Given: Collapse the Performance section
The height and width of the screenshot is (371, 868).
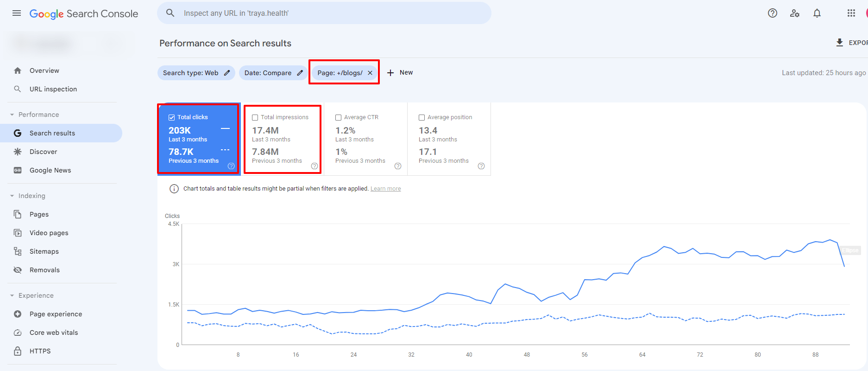Looking at the screenshot, I should pyautogui.click(x=12, y=115).
